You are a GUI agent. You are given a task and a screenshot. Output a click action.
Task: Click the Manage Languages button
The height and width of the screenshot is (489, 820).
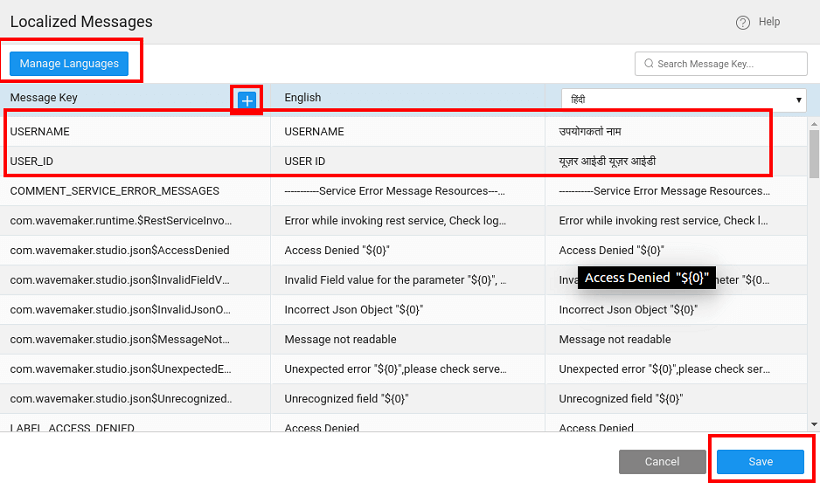click(x=69, y=64)
